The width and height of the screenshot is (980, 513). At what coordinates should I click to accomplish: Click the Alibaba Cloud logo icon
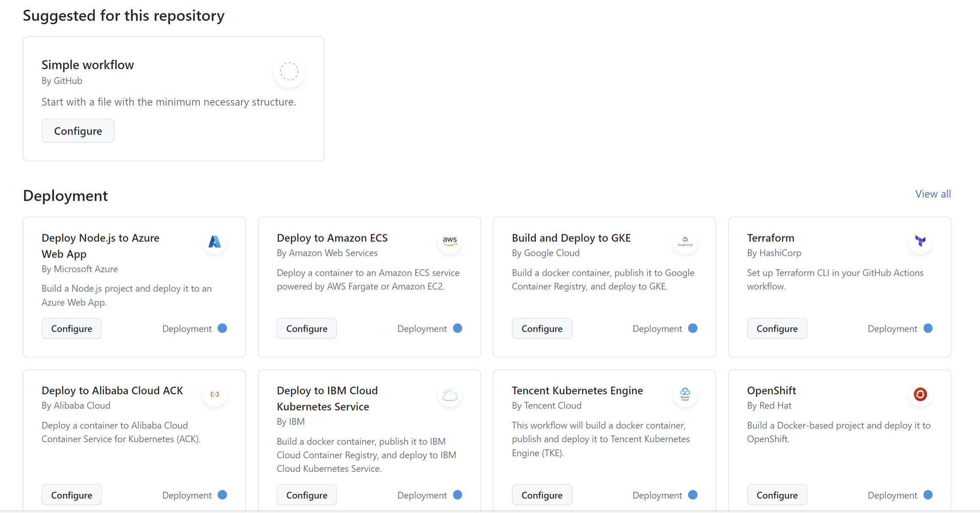click(215, 394)
